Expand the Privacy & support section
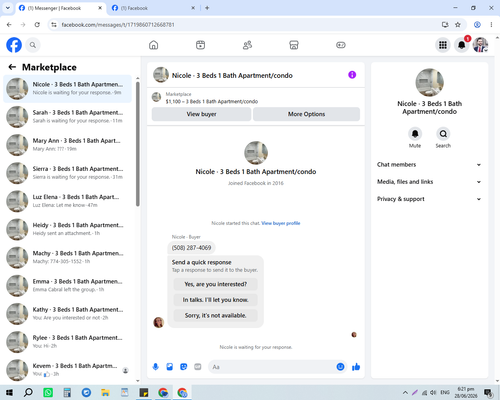The image size is (500, 400). tap(429, 199)
